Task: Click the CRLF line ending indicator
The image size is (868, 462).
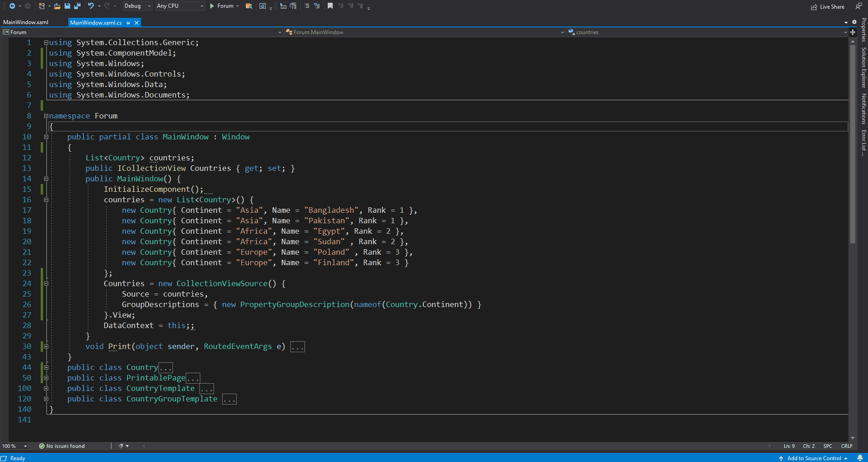Action: point(847,446)
